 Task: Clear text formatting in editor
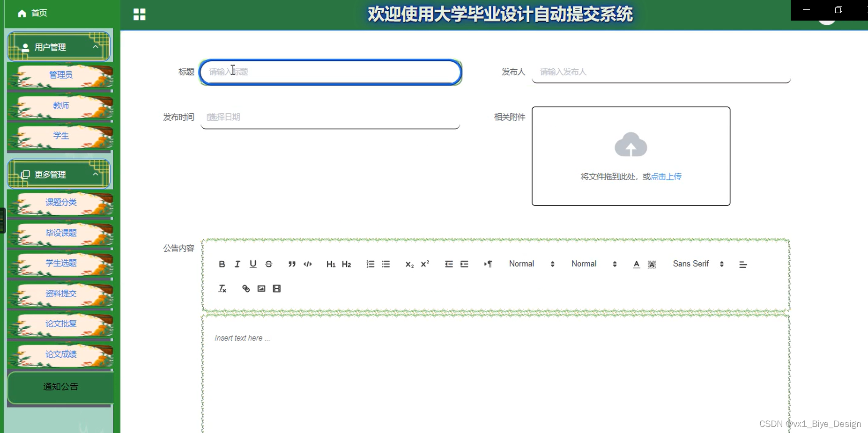coord(222,288)
